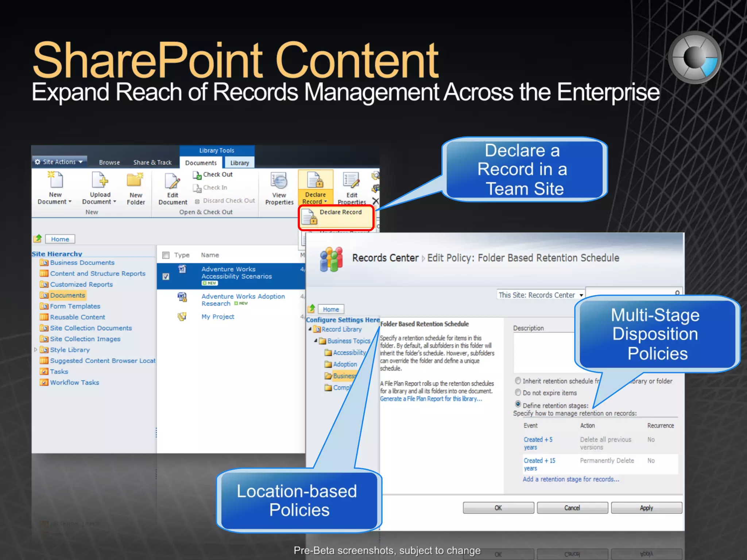This screenshot has width=747, height=560.
Task: Open the Site Collection Images library
Action: click(x=85, y=339)
